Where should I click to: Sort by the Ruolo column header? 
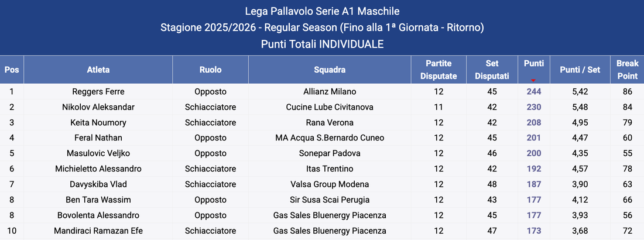[x=210, y=70]
